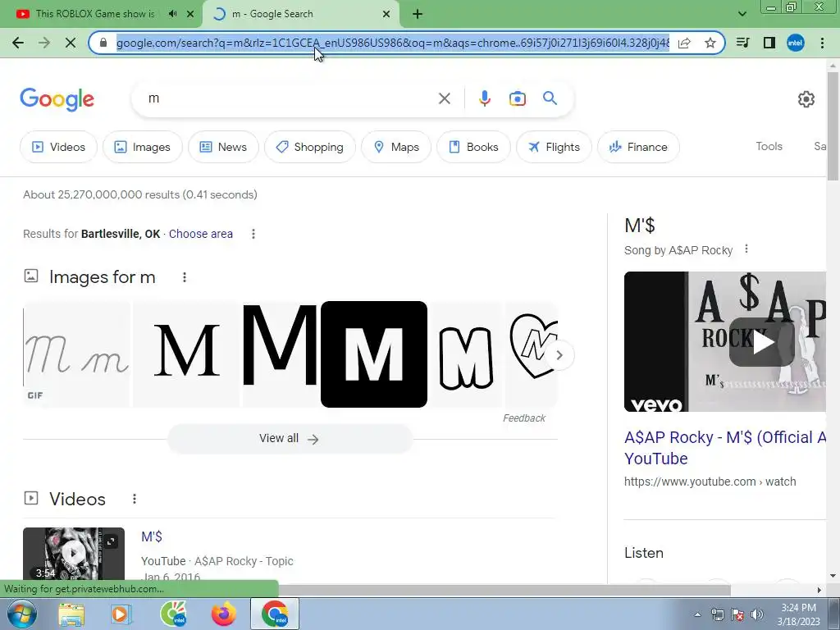
Task: Bookmark this page with the star icon
Action: (x=710, y=43)
